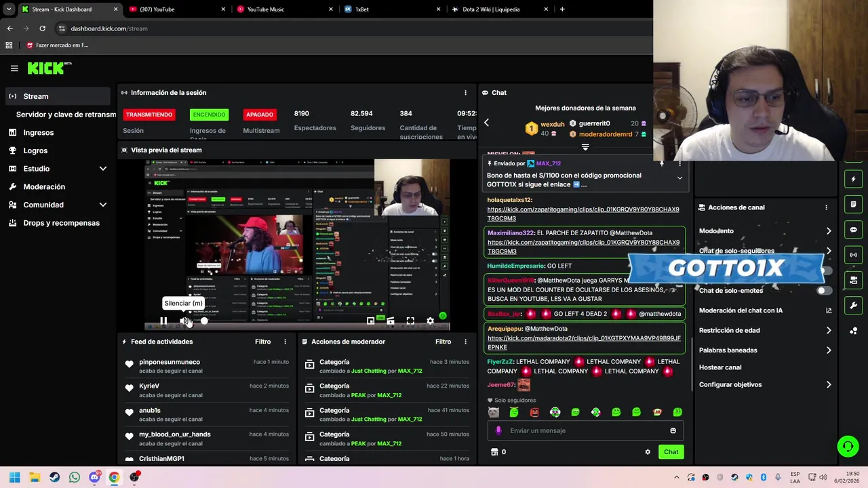Open Servidor y clave de retransmisión
The height and width of the screenshot is (488, 868).
tap(66, 115)
